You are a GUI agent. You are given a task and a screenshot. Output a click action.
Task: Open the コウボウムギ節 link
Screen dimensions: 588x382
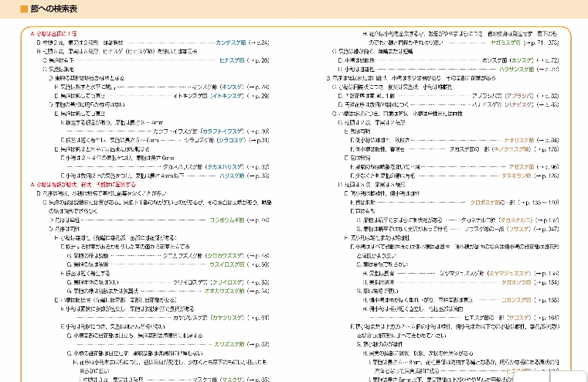(227, 220)
